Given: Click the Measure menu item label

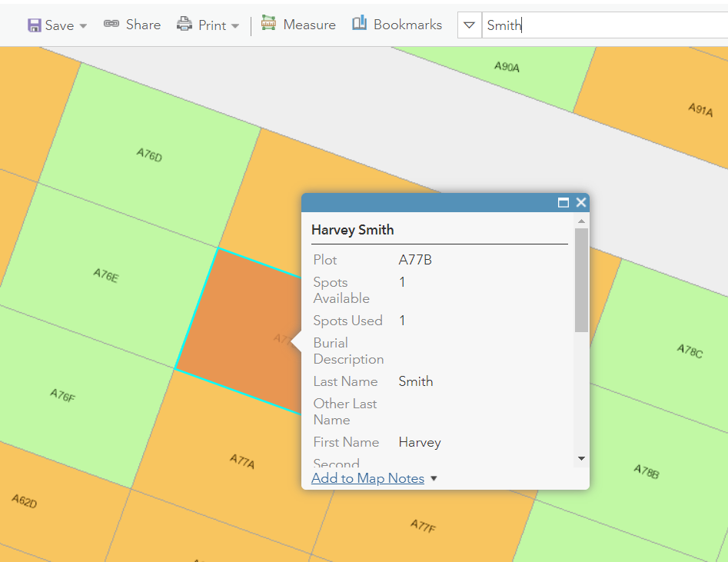Looking at the screenshot, I should point(310,24).
